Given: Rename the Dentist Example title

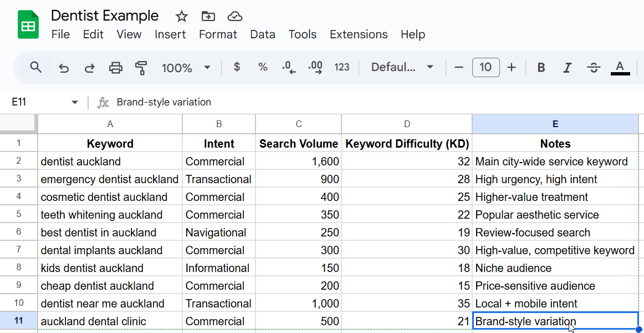Looking at the screenshot, I should [105, 16].
